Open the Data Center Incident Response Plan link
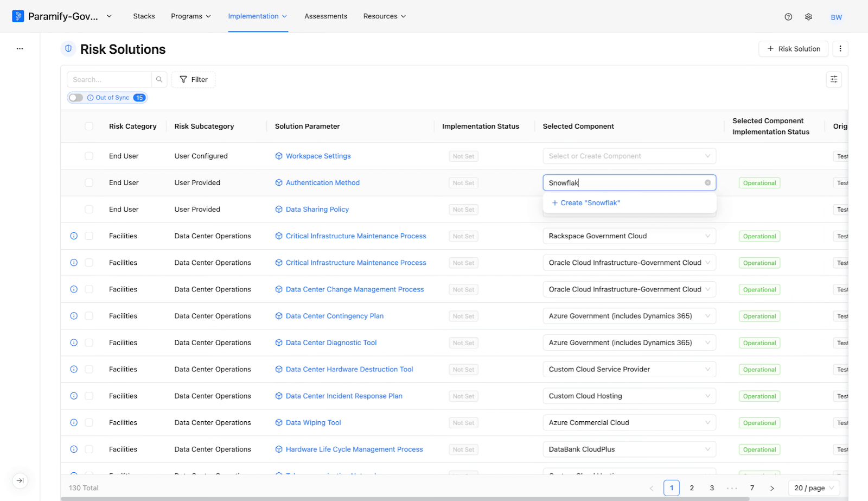 pos(344,396)
